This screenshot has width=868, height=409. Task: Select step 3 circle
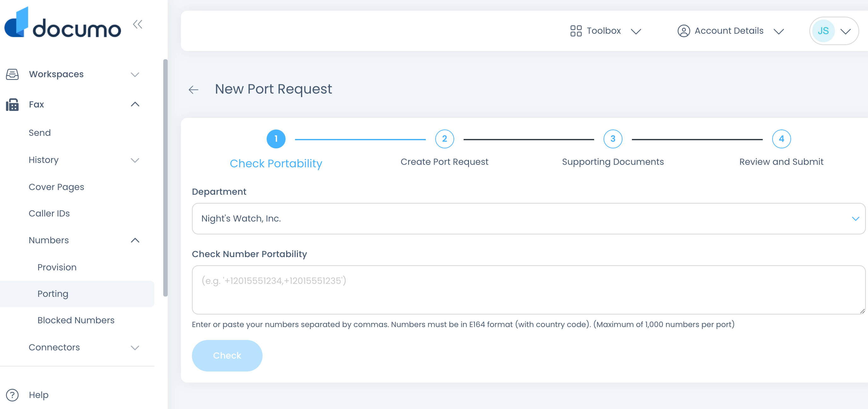coord(613,139)
